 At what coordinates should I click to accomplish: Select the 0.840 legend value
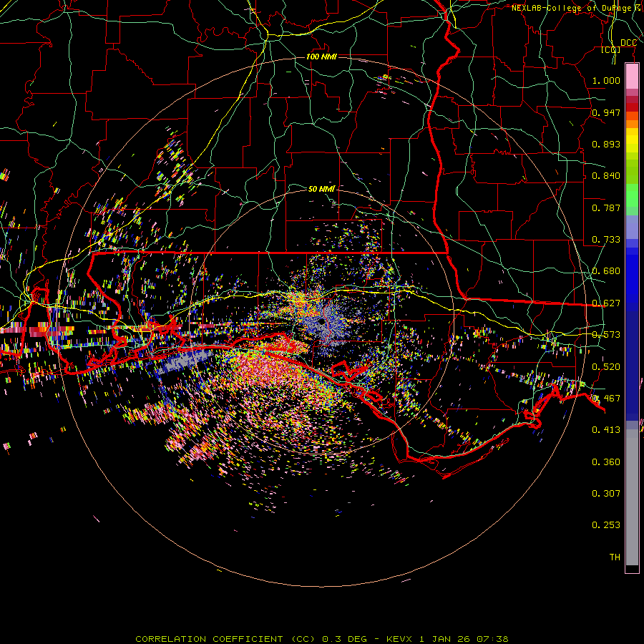point(606,176)
